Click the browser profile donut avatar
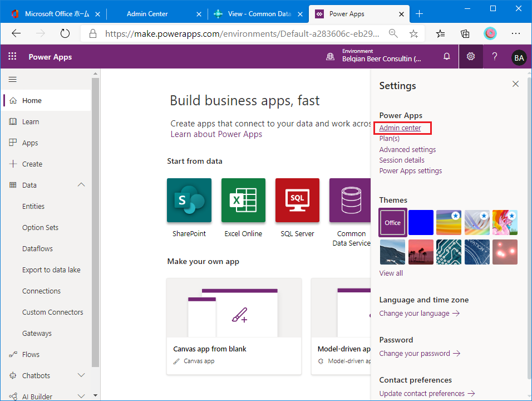Image resolution: width=532 pixels, height=401 pixels. point(490,33)
